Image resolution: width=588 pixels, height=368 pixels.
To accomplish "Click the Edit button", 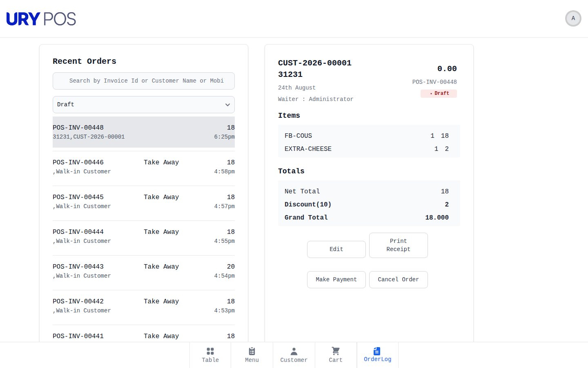I will pos(336,249).
